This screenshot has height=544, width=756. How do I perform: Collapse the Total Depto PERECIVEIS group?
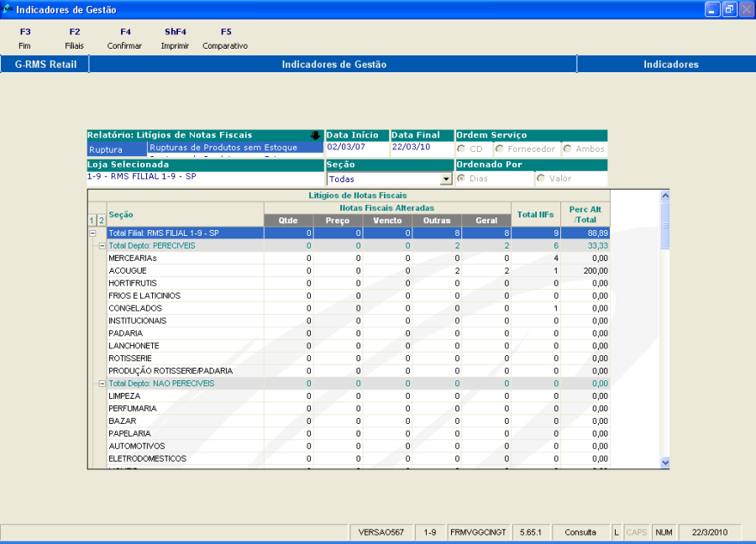(102, 246)
